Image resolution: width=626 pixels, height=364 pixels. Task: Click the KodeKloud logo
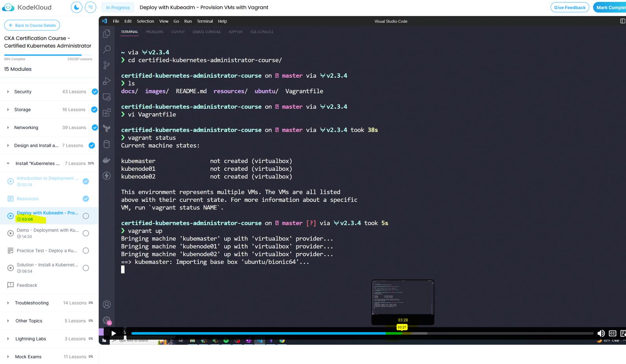pyautogui.click(x=27, y=7)
